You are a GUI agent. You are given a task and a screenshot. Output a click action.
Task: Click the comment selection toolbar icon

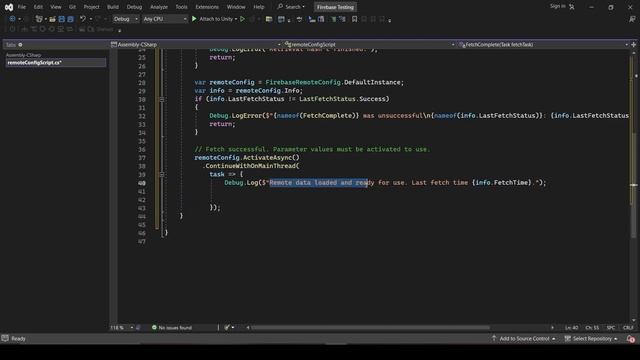[x=333, y=19]
